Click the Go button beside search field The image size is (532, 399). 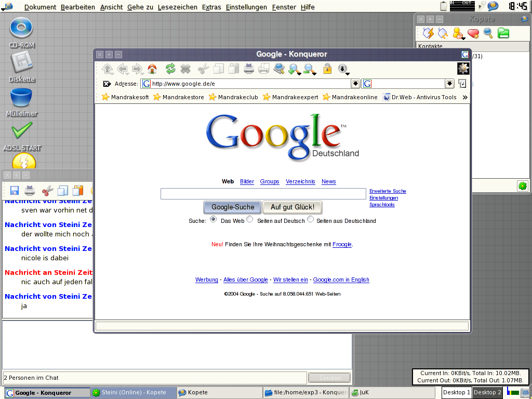[x=462, y=84]
